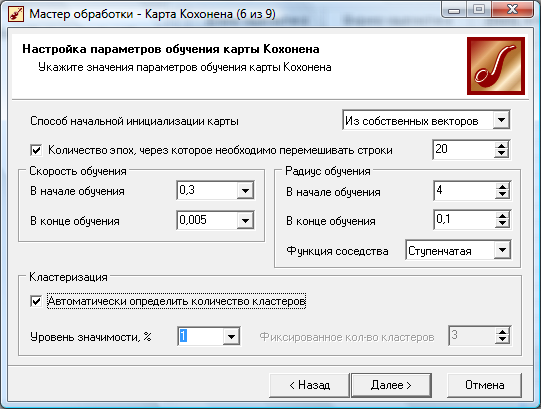
Task: Open the neighborhood function dropdown
Action: [502, 250]
